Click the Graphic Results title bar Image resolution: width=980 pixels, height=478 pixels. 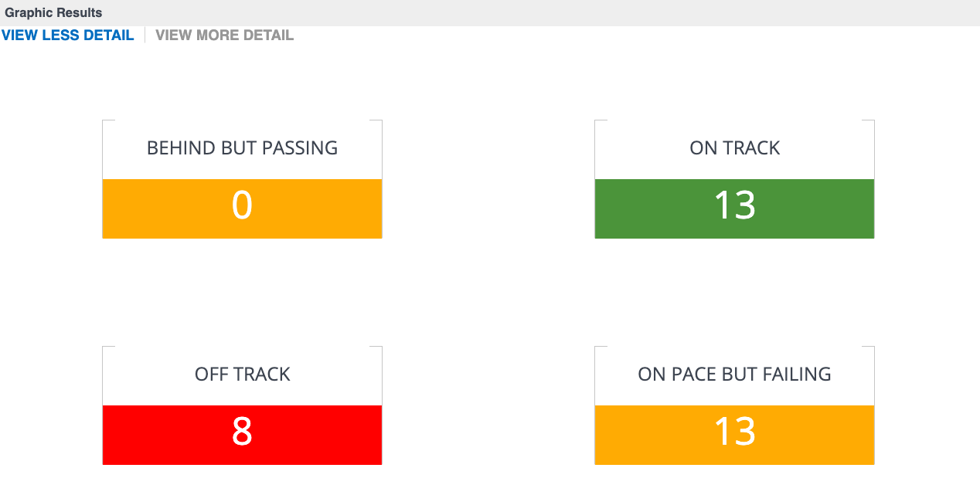pyautogui.click(x=490, y=12)
